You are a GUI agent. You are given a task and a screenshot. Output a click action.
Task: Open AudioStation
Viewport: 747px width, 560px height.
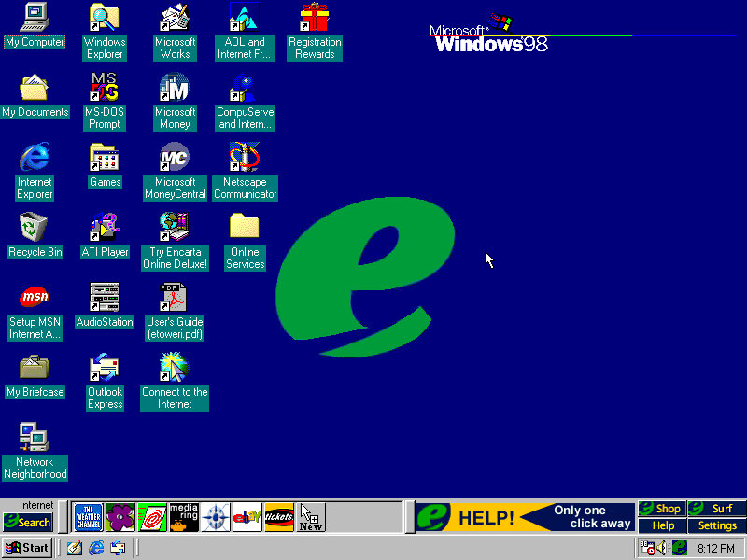[x=104, y=299]
